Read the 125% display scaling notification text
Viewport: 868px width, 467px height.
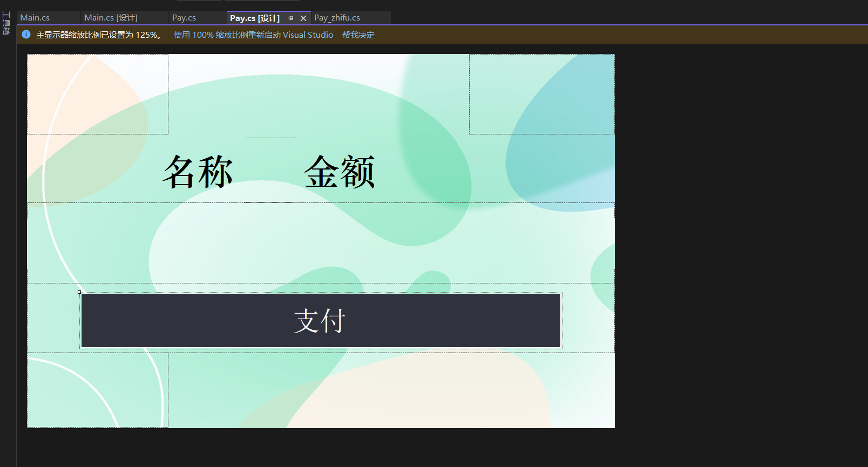click(x=99, y=35)
